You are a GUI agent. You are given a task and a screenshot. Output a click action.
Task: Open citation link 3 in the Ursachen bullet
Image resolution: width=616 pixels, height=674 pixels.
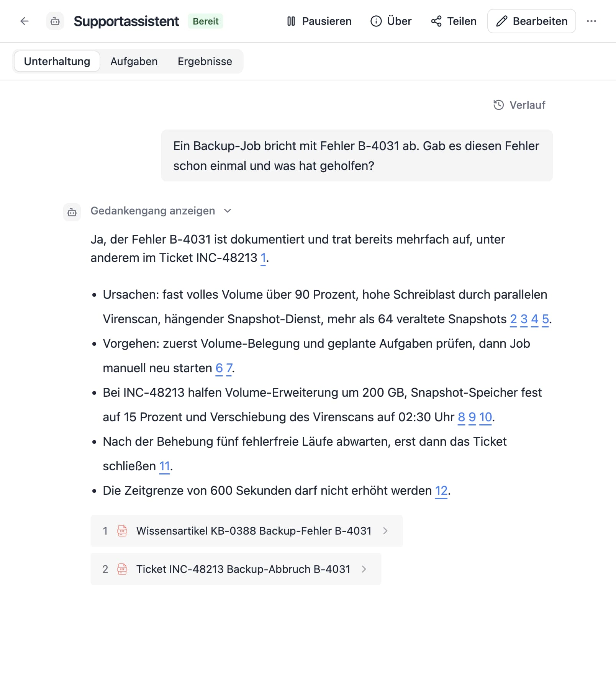coord(524,319)
